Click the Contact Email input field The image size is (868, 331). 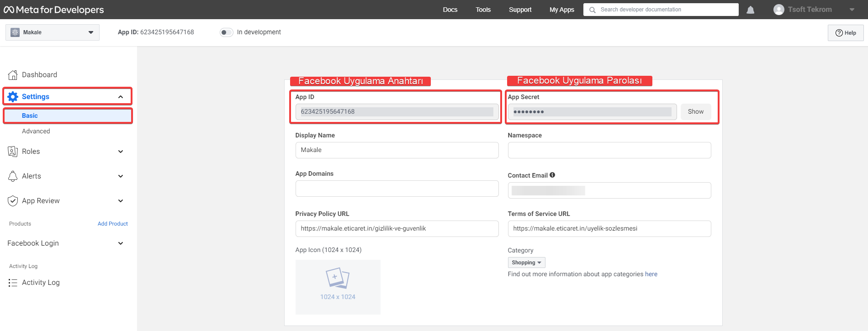pos(609,190)
